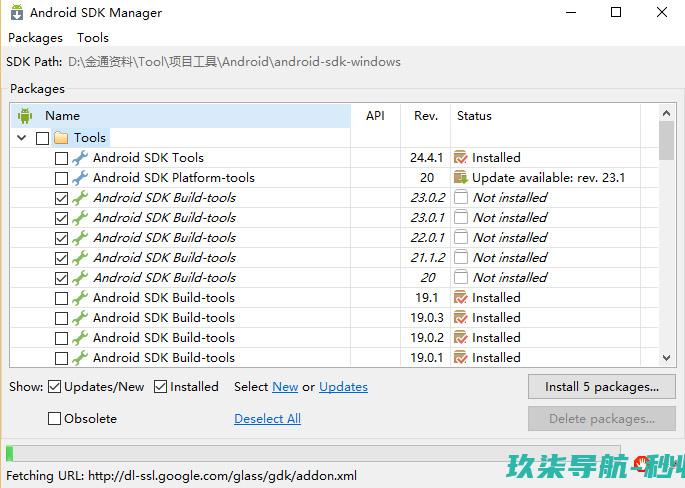Click the wrench icon of Build-tools 19.0.3
Viewport: 685px width, 488px height.
[x=80, y=318]
